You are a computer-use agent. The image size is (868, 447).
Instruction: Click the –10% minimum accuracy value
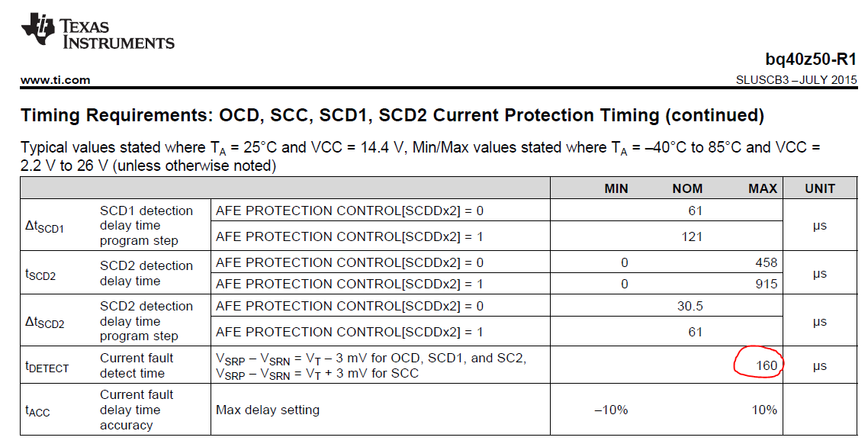tap(611, 410)
